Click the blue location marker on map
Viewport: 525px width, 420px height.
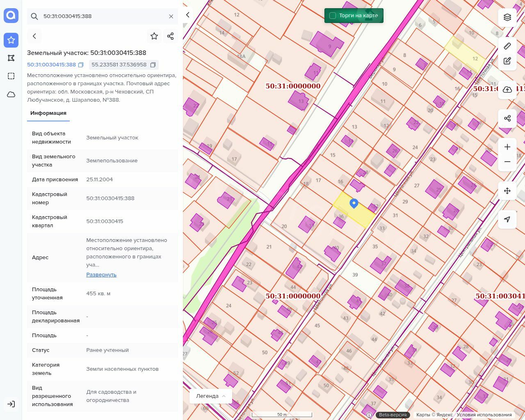pyautogui.click(x=354, y=203)
